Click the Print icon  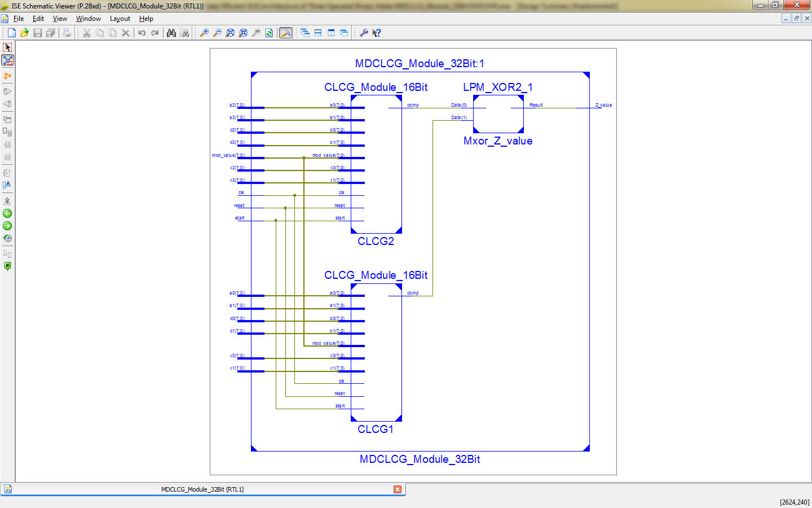[x=67, y=33]
